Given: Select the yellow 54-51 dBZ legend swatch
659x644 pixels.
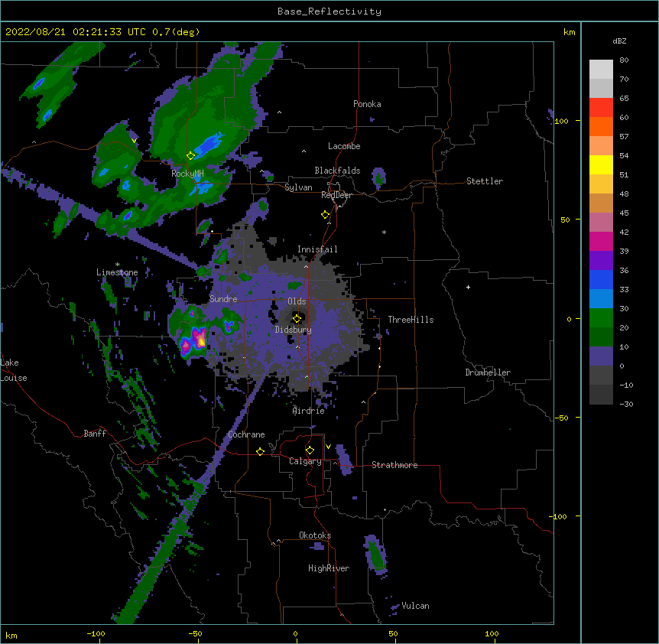Looking at the screenshot, I should (x=601, y=164).
